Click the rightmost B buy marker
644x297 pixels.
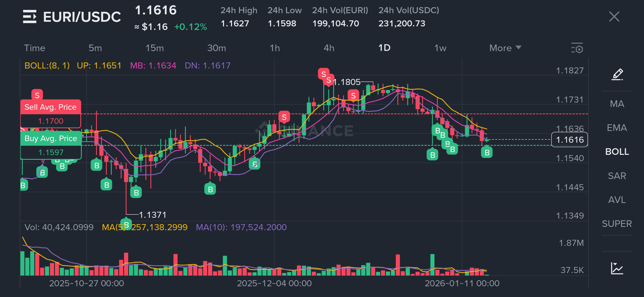pos(487,152)
